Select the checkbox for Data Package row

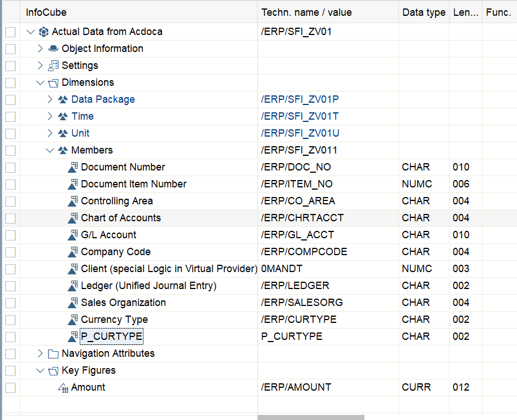tap(10, 99)
